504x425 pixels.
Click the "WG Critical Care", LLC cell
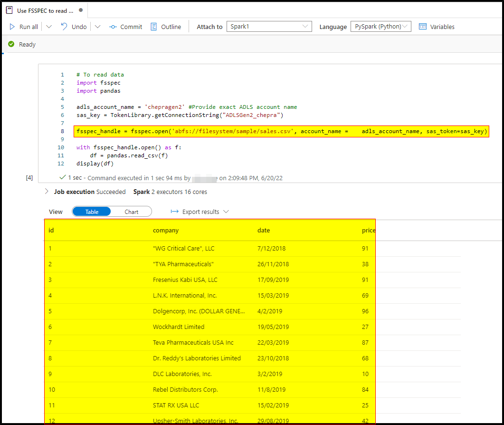(183, 248)
